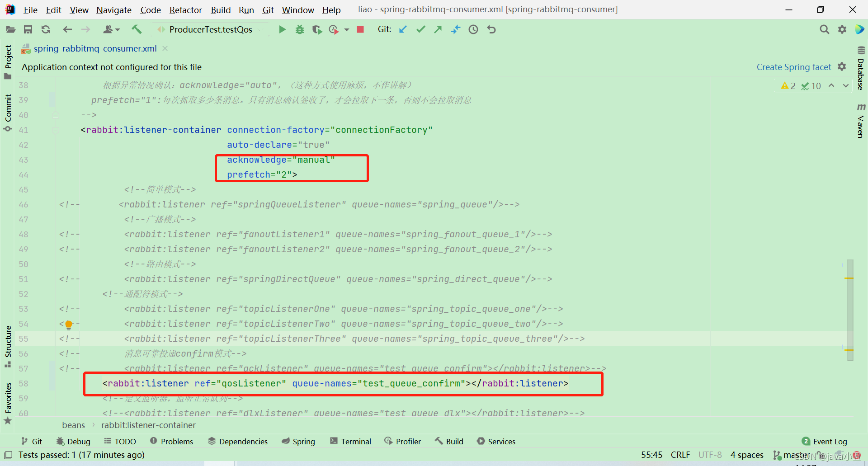
Task: Open the TODO tool window
Action: (120, 442)
